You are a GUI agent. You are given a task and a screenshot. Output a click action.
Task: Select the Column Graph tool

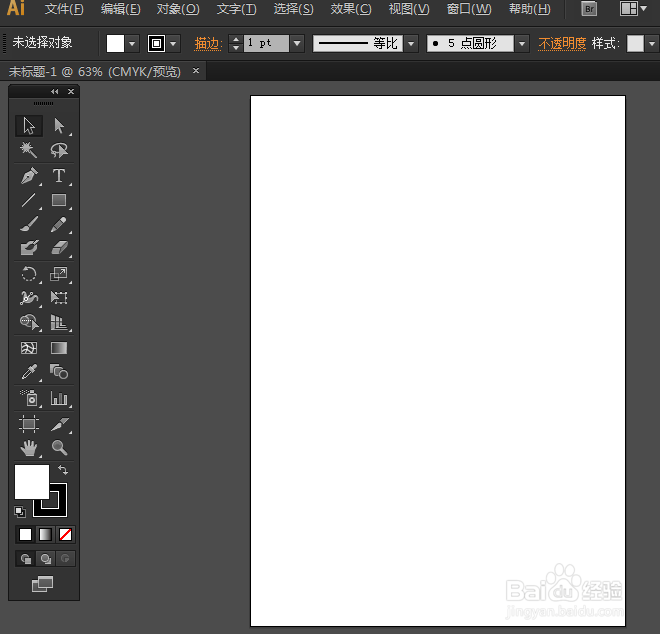pyautogui.click(x=59, y=398)
